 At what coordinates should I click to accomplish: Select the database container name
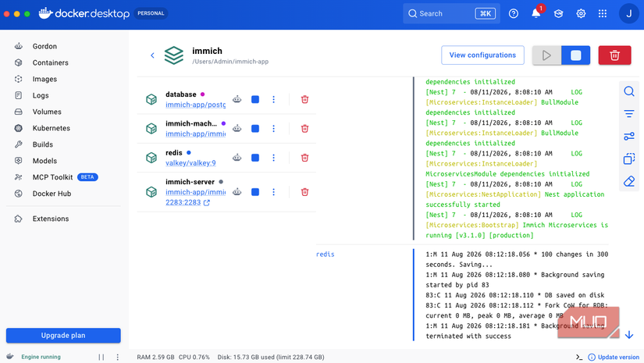pos(181,94)
